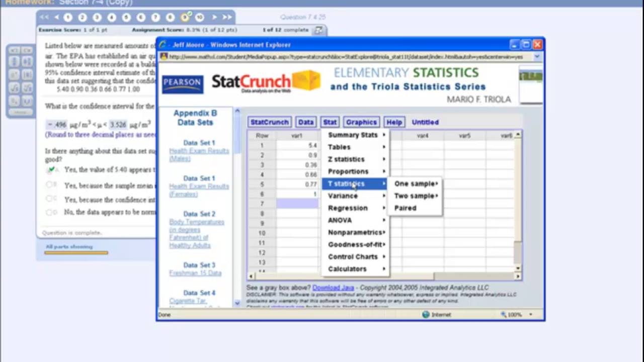644x362 pixels.
Task: Open the Data menu button
Action: point(305,122)
